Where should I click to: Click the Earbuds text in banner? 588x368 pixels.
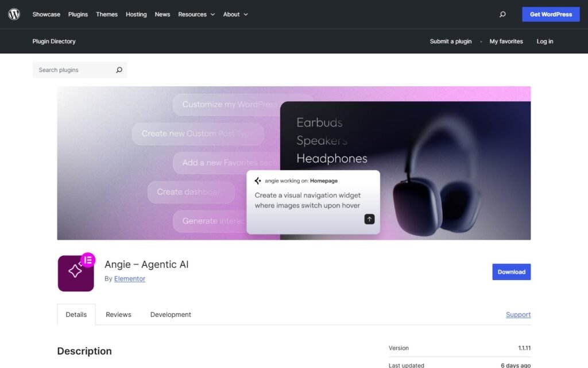coord(319,122)
